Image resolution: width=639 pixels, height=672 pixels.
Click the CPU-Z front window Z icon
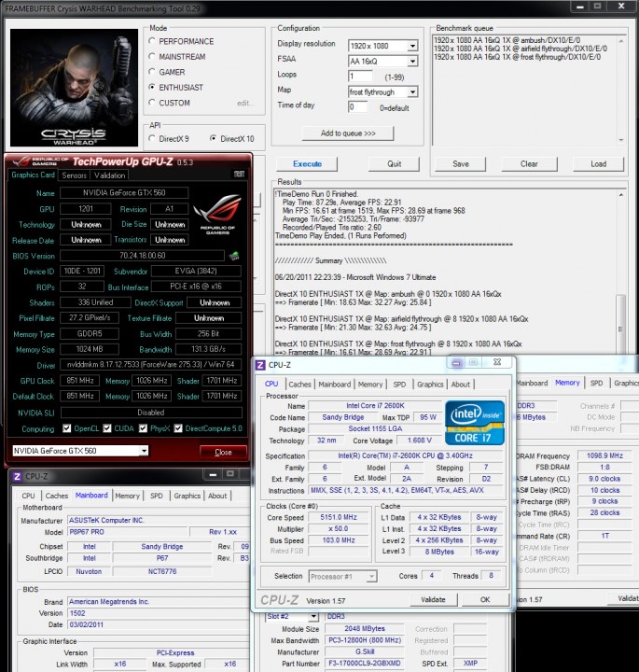click(260, 365)
